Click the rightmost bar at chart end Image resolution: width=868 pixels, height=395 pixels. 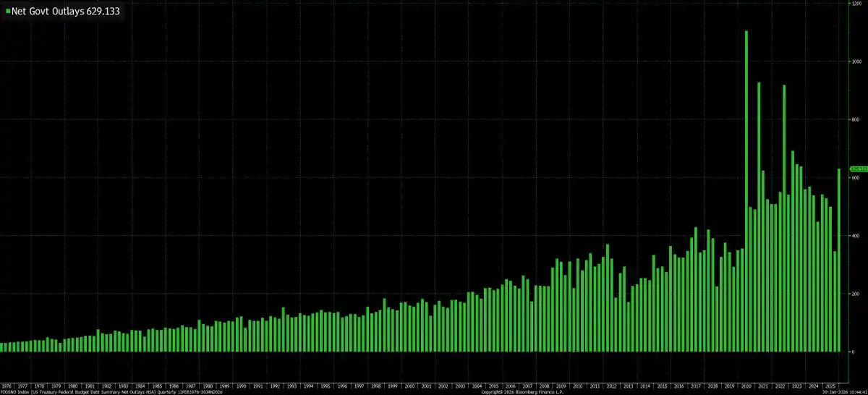click(x=839, y=260)
